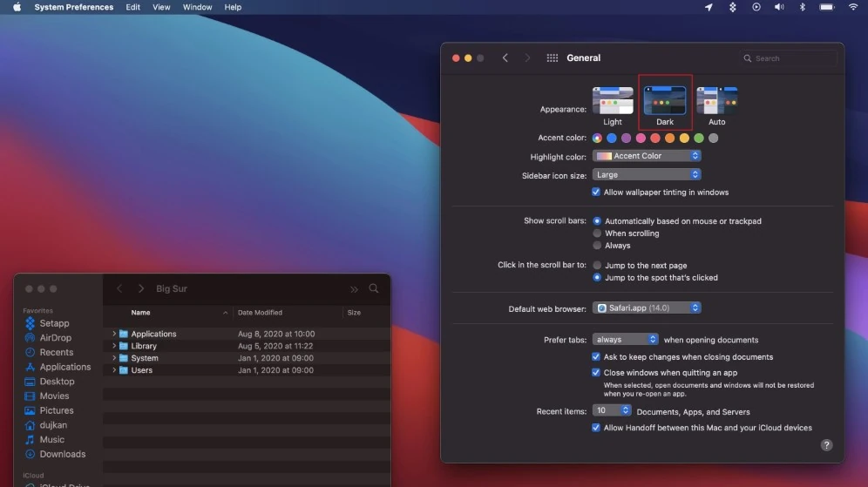Toggle Allow wallpaper tinting in windows
Screen dimensions: 868x487
pyautogui.click(x=595, y=192)
